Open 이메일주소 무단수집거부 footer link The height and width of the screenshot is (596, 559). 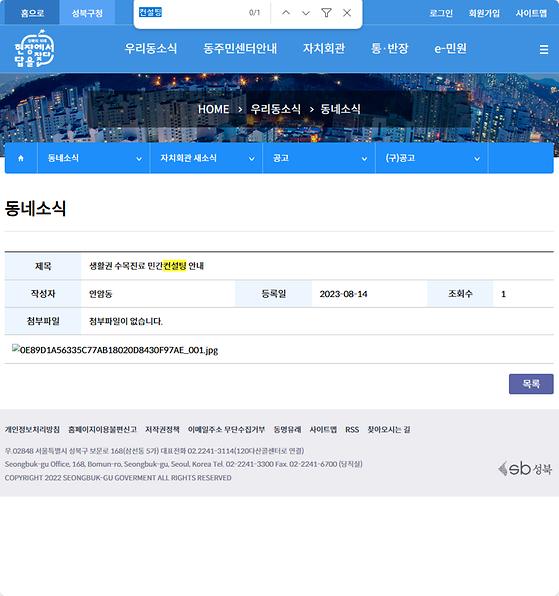point(226,430)
